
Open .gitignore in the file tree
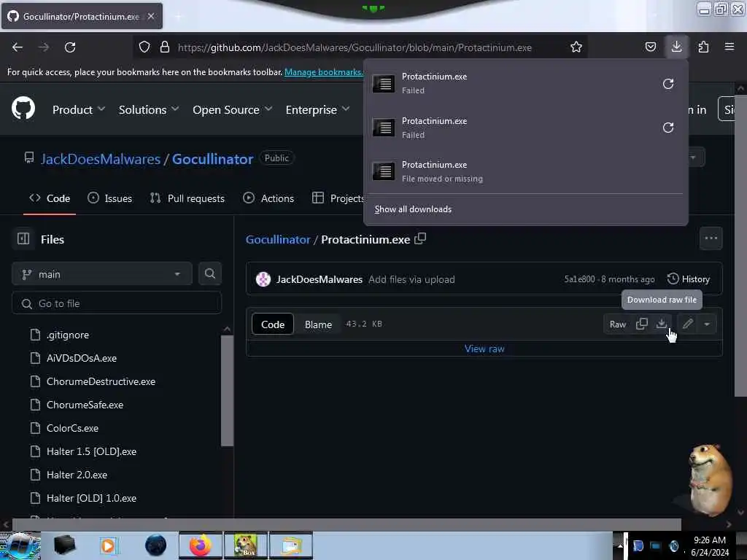pyautogui.click(x=68, y=335)
